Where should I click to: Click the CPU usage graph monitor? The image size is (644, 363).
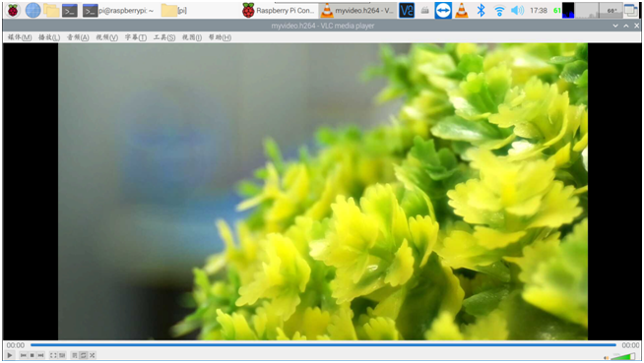tap(568, 10)
